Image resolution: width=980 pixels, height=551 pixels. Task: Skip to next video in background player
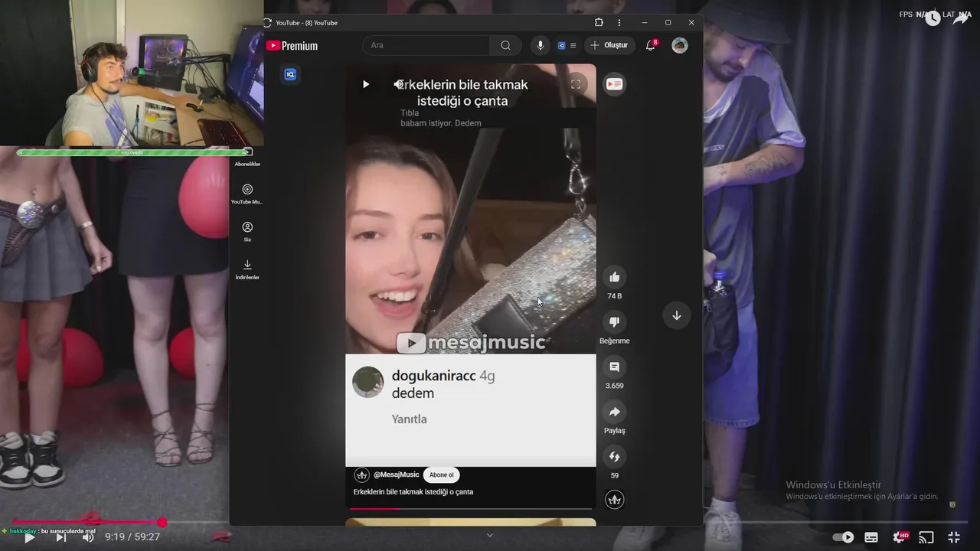[x=60, y=537]
